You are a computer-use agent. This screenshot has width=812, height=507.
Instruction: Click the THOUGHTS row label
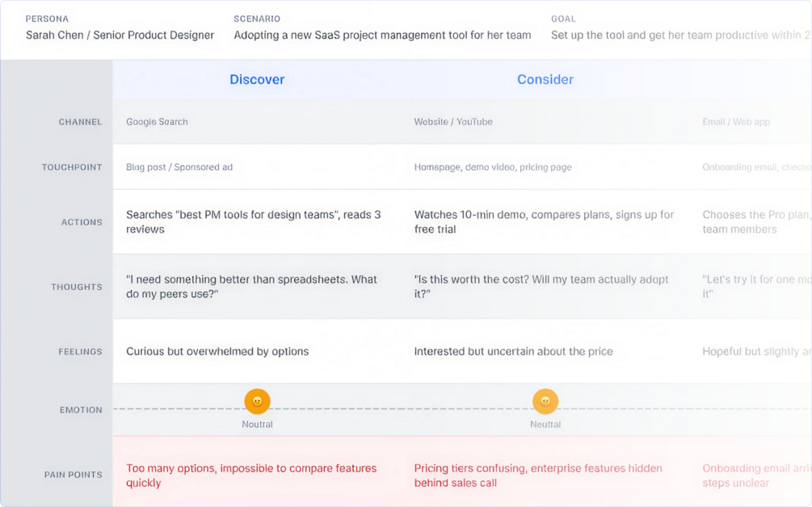tap(77, 287)
